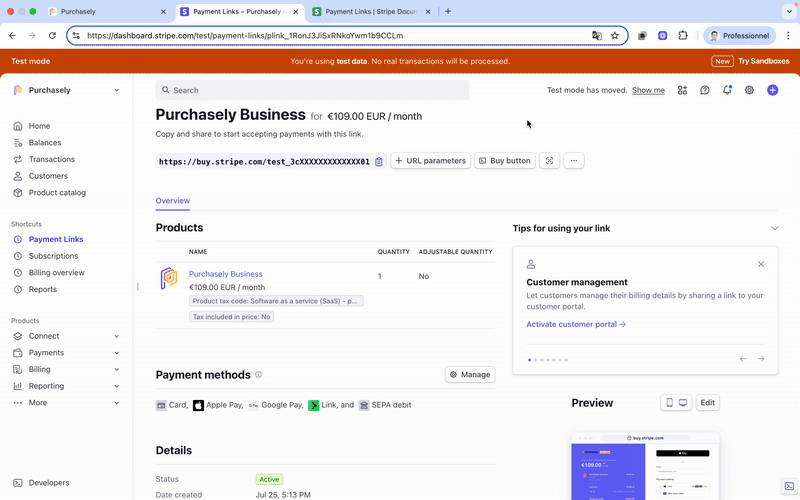The width and height of the screenshot is (800, 500).
Task: Open the Professionnel profile menu
Action: click(x=739, y=36)
